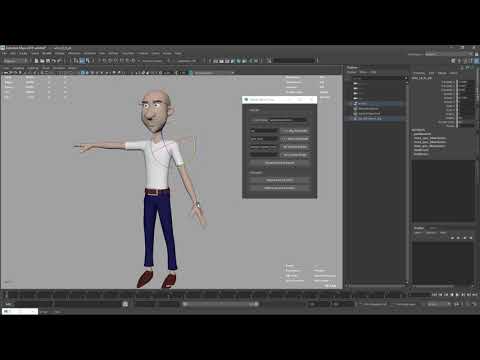Click the lowest wide button in floating dialog
The width and height of the screenshot is (480, 360).
click(279, 188)
